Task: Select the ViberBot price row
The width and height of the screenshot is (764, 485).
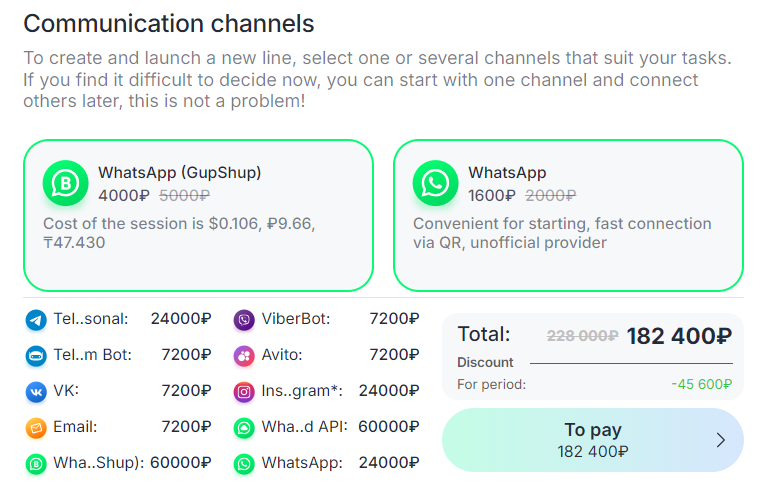Action: (326, 320)
